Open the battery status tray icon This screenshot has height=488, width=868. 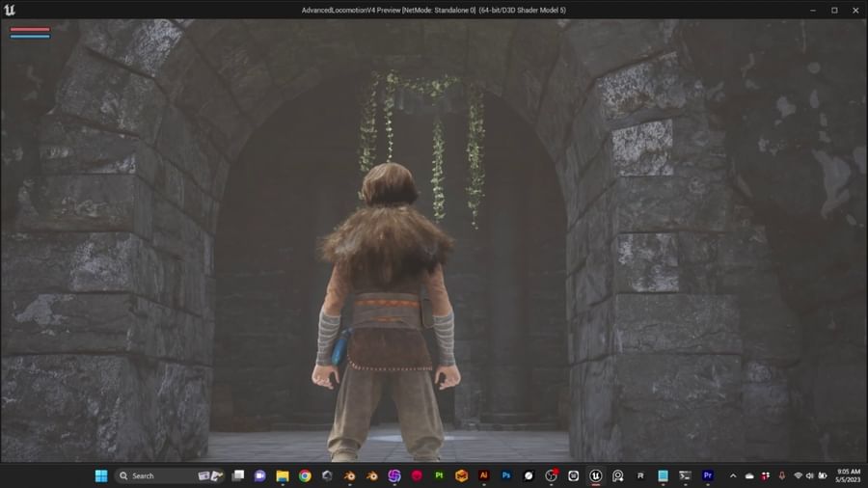tap(823, 475)
